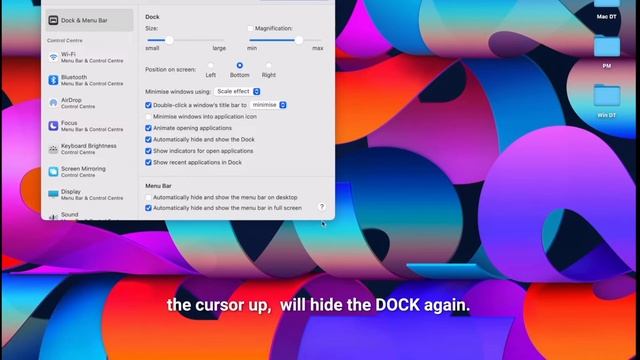Enable the Magnification checkbox
The height and width of the screenshot is (360, 640).
click(x=250, y=28)
